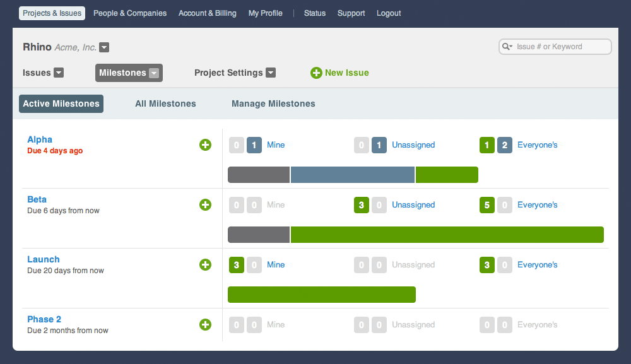Expand the Milestones dropdown arrow
The height and width of the screenshot is (364, 631).
pyautogui.click(x=154, y=73)
